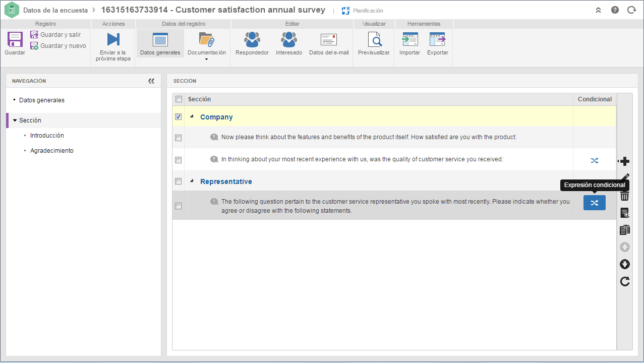
Task: Click the side toolbar refresh icon
Action: coord(625,281)
